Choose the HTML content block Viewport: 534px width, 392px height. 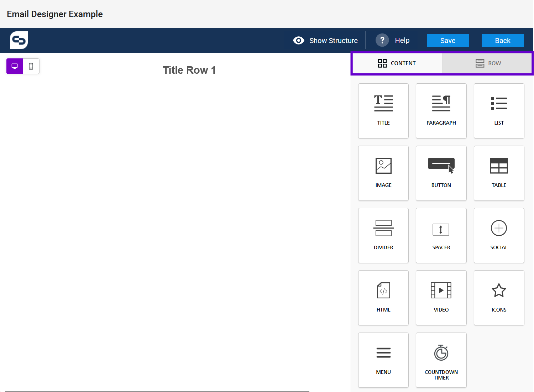coord(383,298)
